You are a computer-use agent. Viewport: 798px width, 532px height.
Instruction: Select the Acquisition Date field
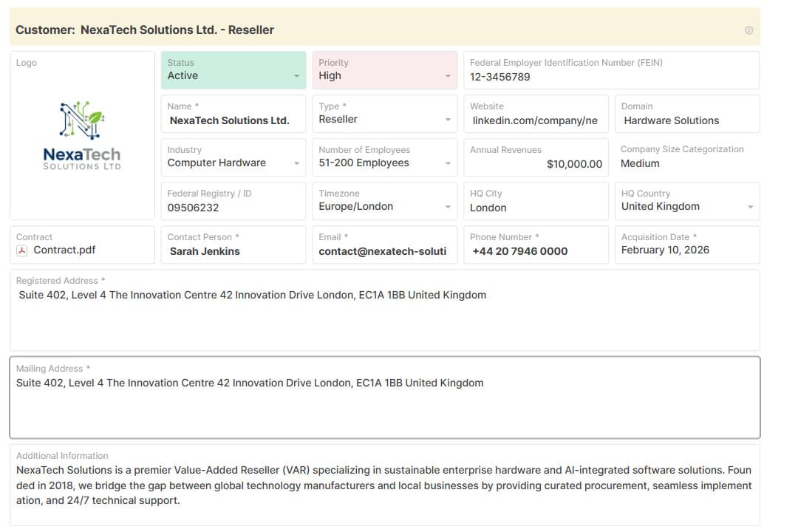point(686,250)
